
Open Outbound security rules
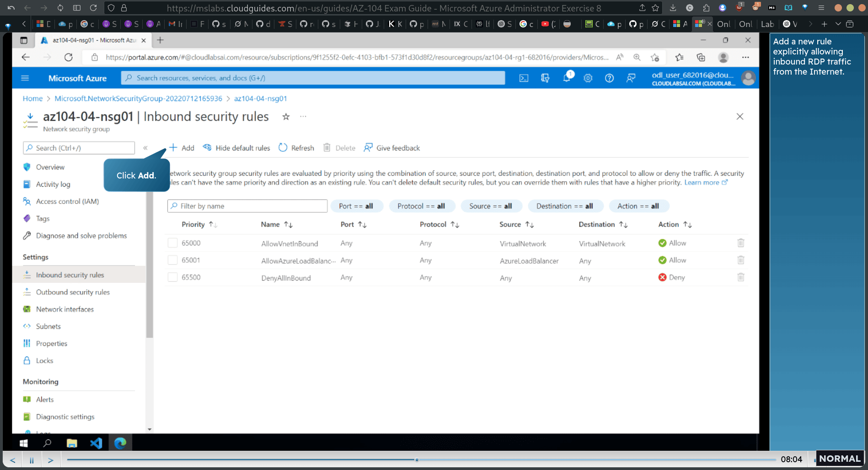coord(73,292)
